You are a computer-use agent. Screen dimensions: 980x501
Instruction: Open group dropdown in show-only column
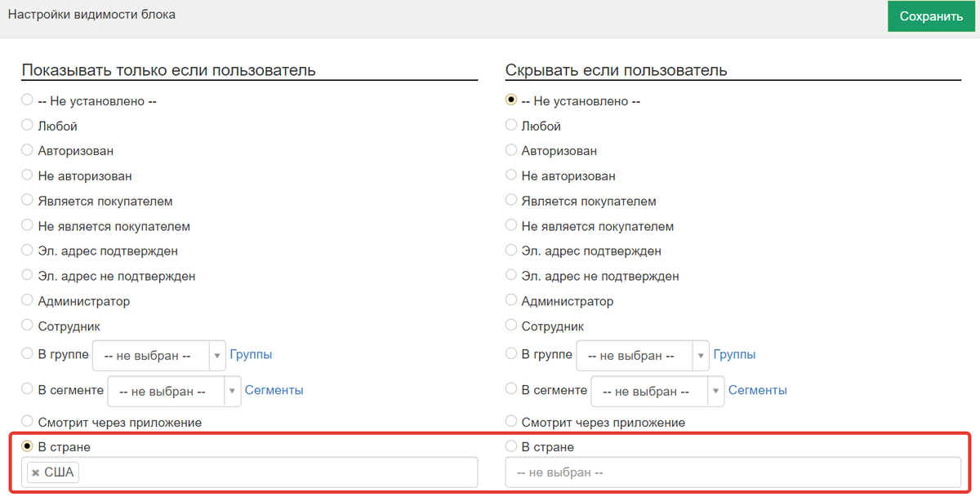[158, 356]
